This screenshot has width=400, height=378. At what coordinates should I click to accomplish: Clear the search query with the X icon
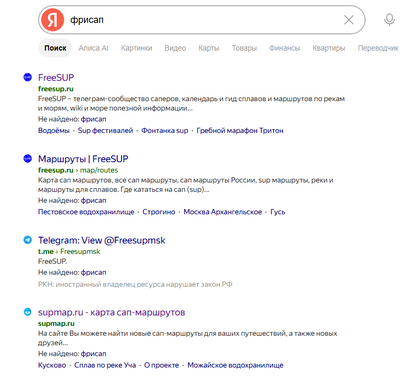coord(349,20)
